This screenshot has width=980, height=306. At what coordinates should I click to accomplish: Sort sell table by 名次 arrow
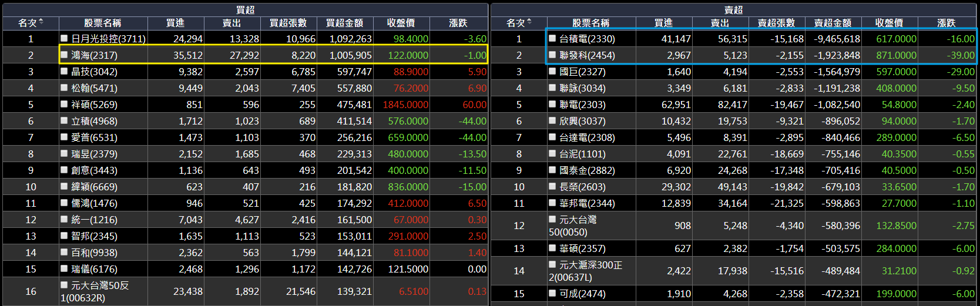529,22
